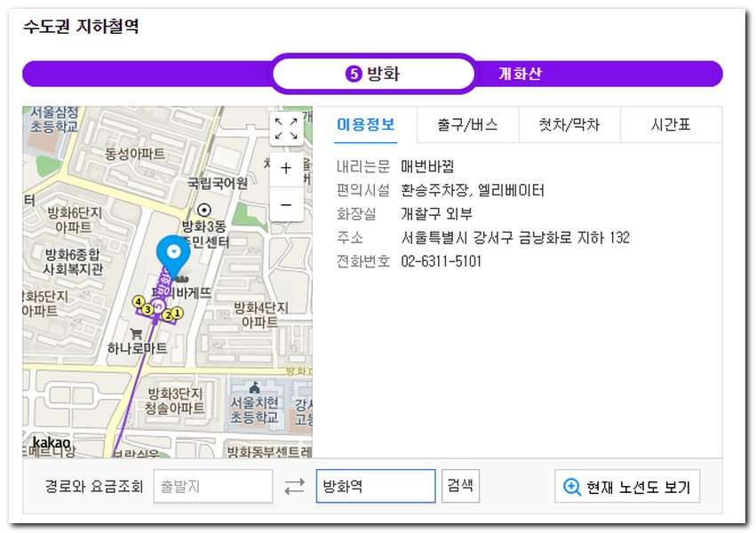Click the 하나로마트 shopping cart icon
This screenshot has width=756, height=533.
[136, 334]
